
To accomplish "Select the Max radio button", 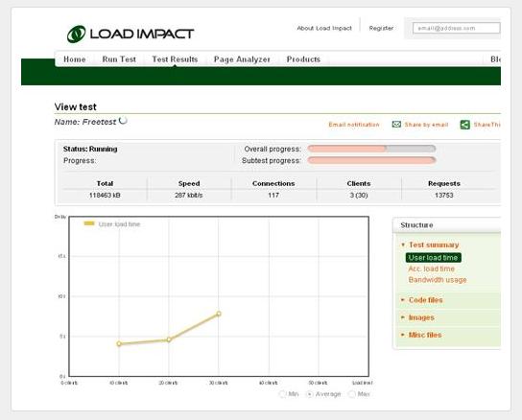I will coord(352,394).
